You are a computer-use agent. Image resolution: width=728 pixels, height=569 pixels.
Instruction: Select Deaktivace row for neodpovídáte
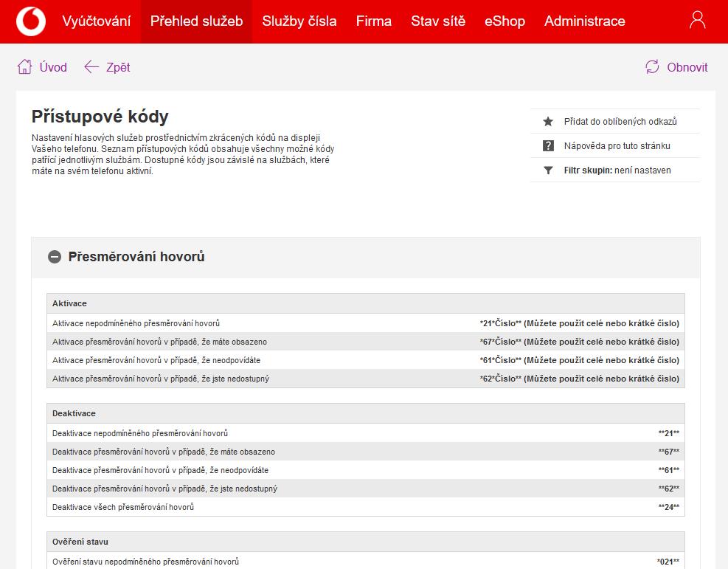365,471
